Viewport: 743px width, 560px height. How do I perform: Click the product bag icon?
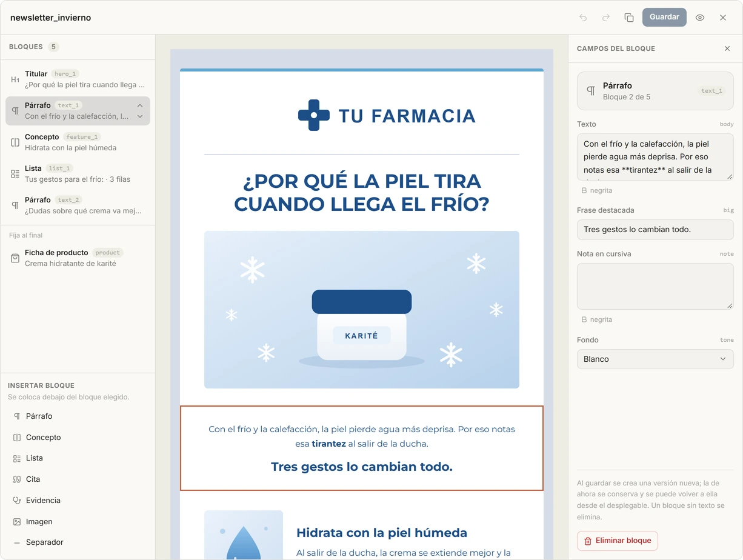point(15,258)
